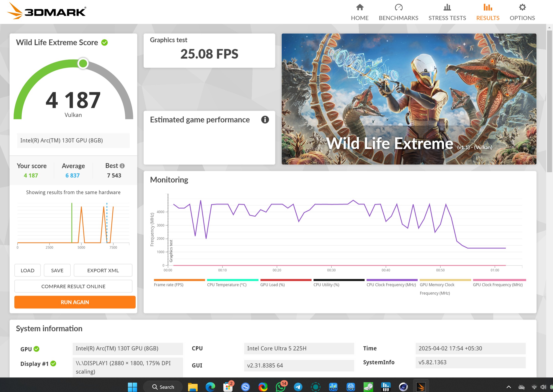Click COMPARE RESULT ONLINE

pyautogui.click(x=73, y=286)
